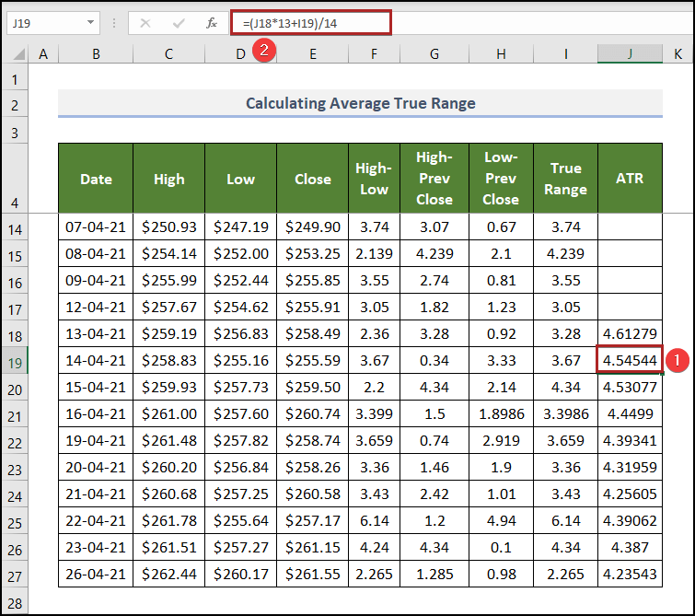Viewport: 695px width, 616px height.
Task: Select row 2 header
Action: (15, 105)
